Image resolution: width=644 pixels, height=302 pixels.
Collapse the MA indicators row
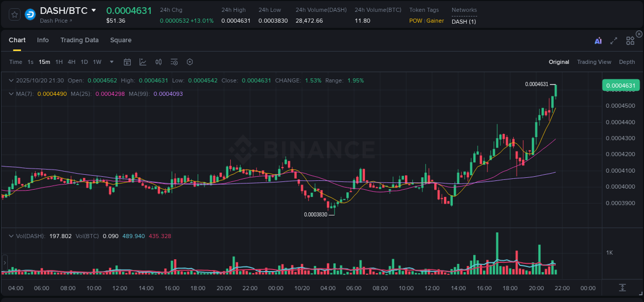pyautogui.click(x=11, y=94)
